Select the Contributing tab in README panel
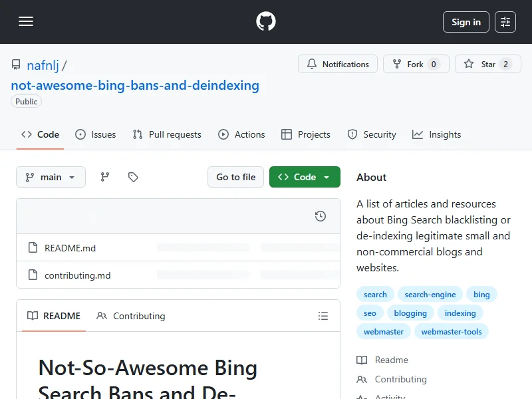Image resolution: width=532 pixels, height=399 pixels. pos(131,316)
